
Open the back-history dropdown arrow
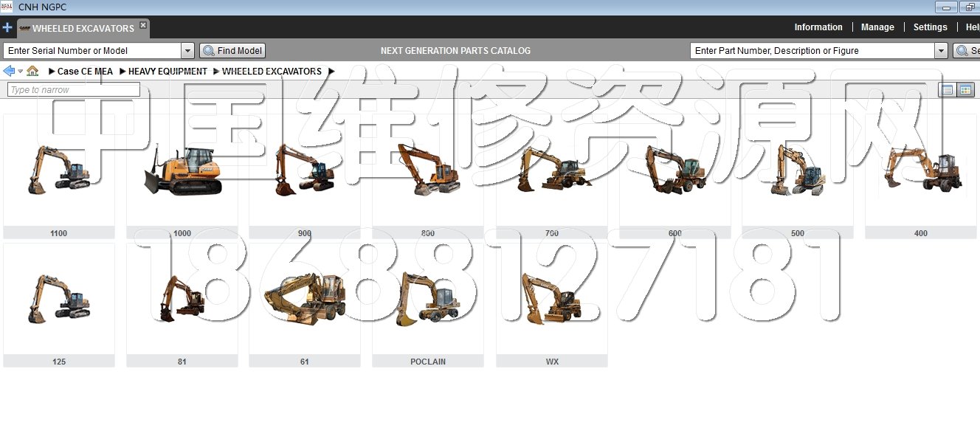click(x=20, y=72)
